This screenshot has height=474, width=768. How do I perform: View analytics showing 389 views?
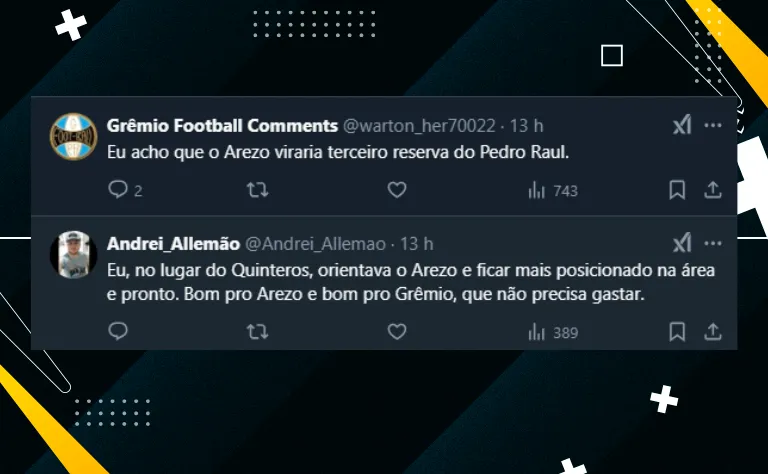pos(553,332)
